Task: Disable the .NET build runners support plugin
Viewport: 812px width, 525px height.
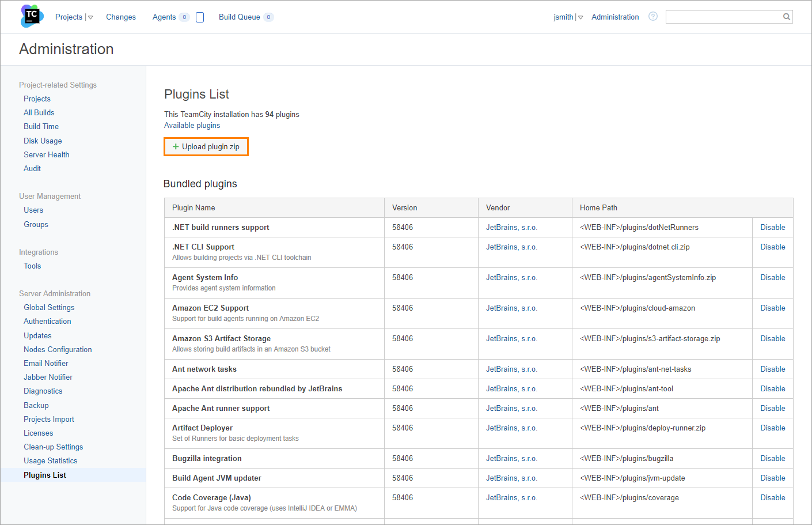Action: [x=772, y=227]
